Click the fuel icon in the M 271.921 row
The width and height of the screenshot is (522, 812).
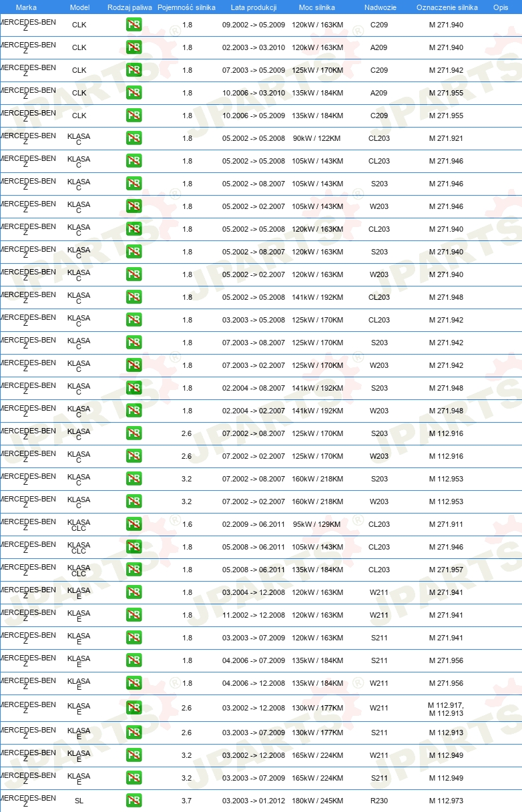point(134,138)
